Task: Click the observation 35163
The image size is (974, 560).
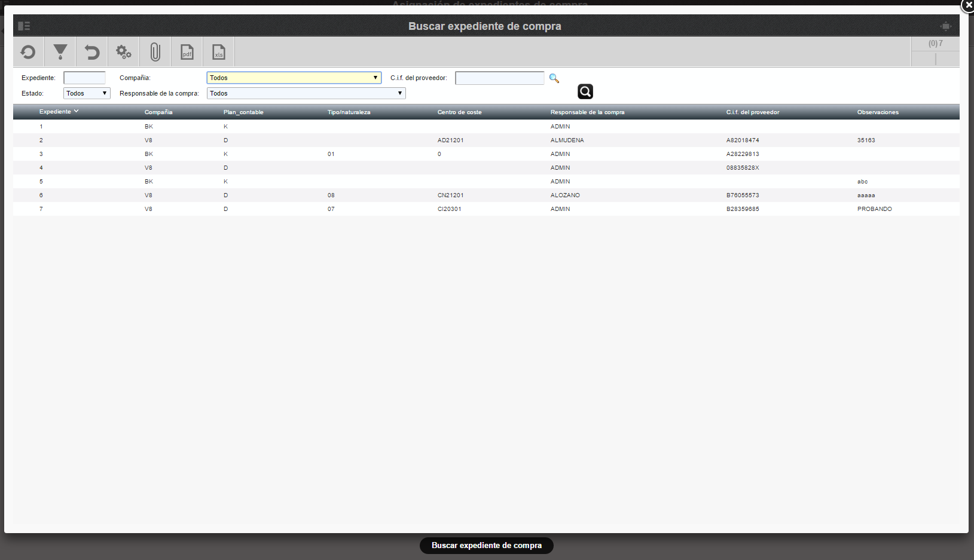Action: coord(866,140)
